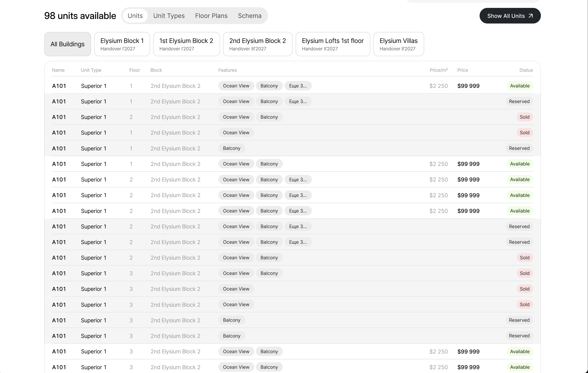Expand 'Еще 3...' tag in last Reserved row

(298, 242)
